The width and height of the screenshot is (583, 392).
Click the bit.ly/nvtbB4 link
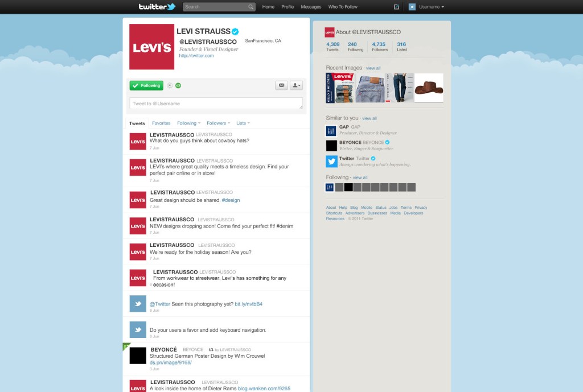pyautogui.click(x=248, y=304)
